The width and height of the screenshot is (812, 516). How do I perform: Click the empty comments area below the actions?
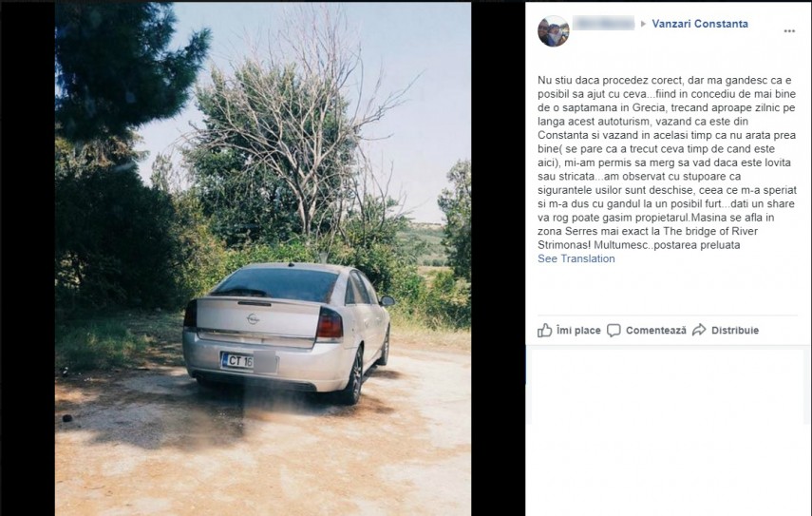point(668,430)
